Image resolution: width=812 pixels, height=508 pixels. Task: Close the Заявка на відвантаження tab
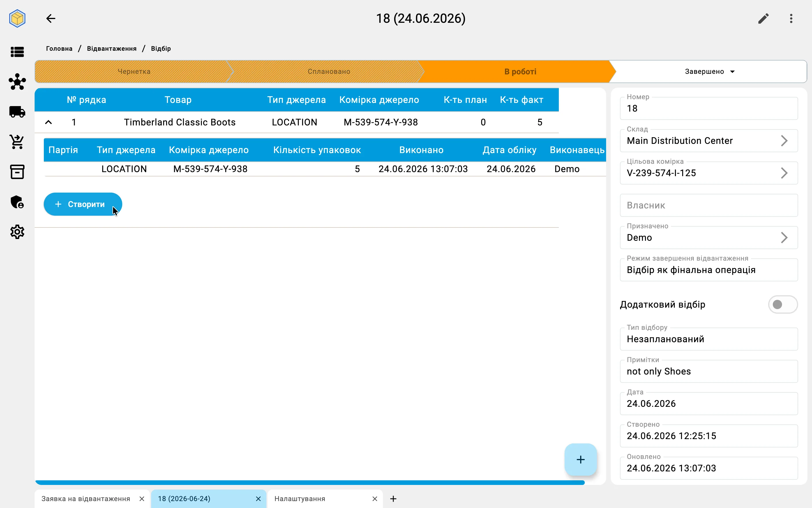click(x=142, y=498)
